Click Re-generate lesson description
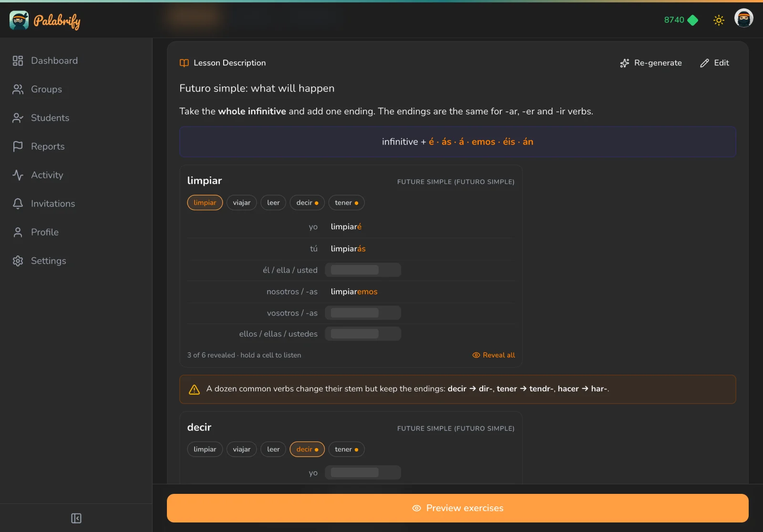Image resolution: width=763 pixels, height=532 pixels. pos(651,63)
